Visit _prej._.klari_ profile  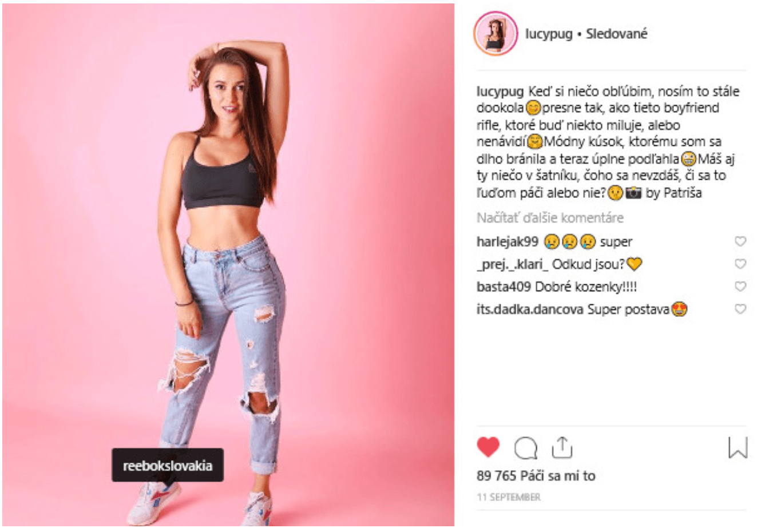[512, 264]
